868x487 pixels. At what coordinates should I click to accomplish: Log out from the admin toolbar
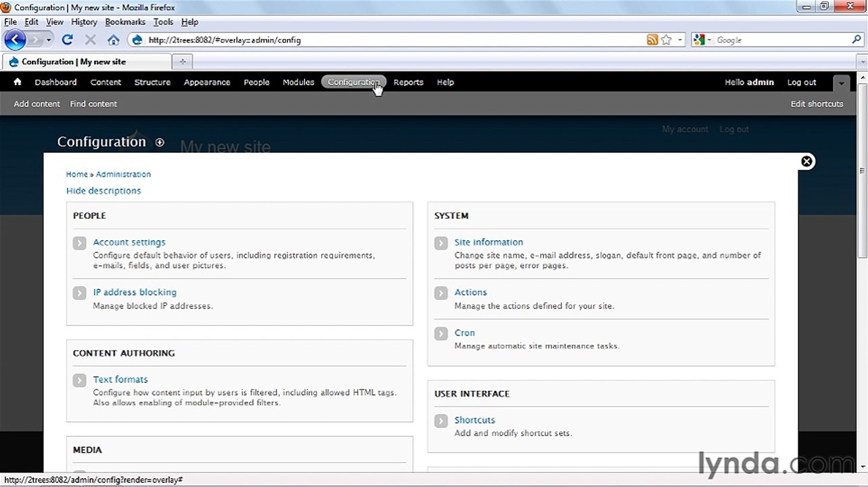(802, 82)
